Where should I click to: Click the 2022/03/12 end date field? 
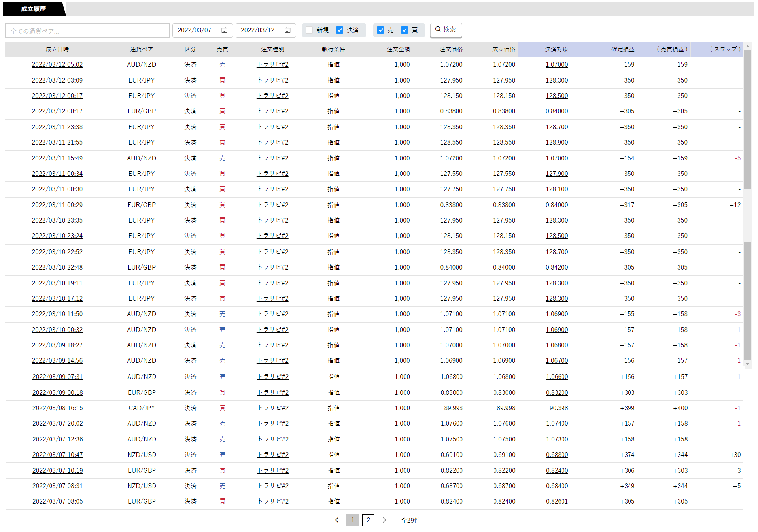point(266,30)
